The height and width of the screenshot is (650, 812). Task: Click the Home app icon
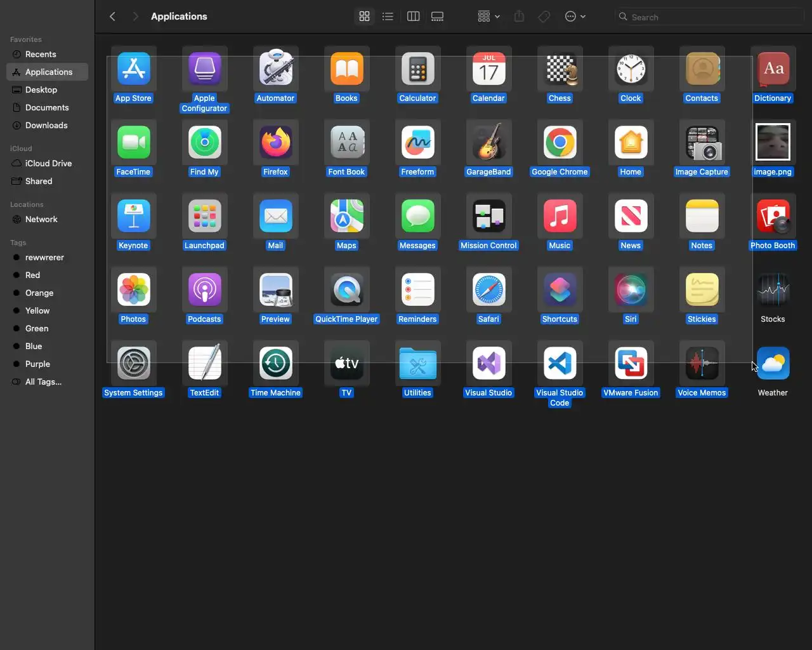point(631,142)
